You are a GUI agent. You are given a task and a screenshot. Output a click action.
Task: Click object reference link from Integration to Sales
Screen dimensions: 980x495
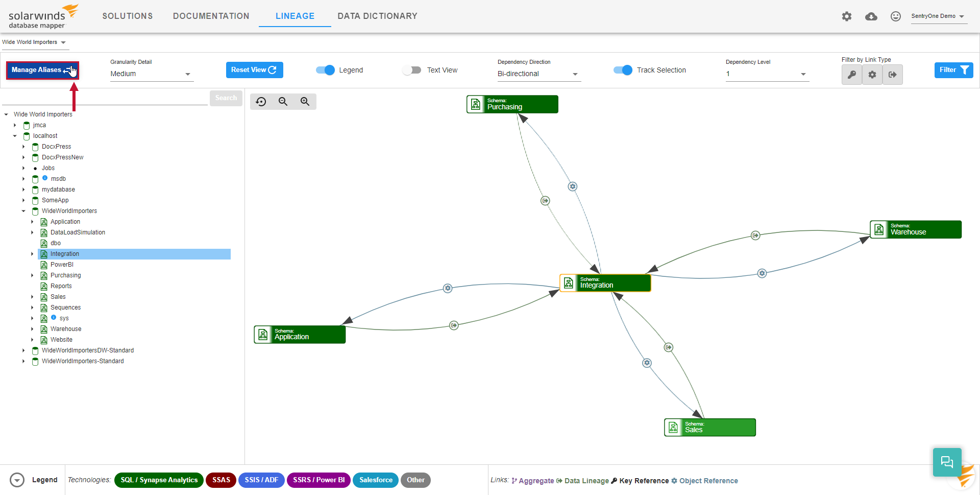(x=647, y=363)
